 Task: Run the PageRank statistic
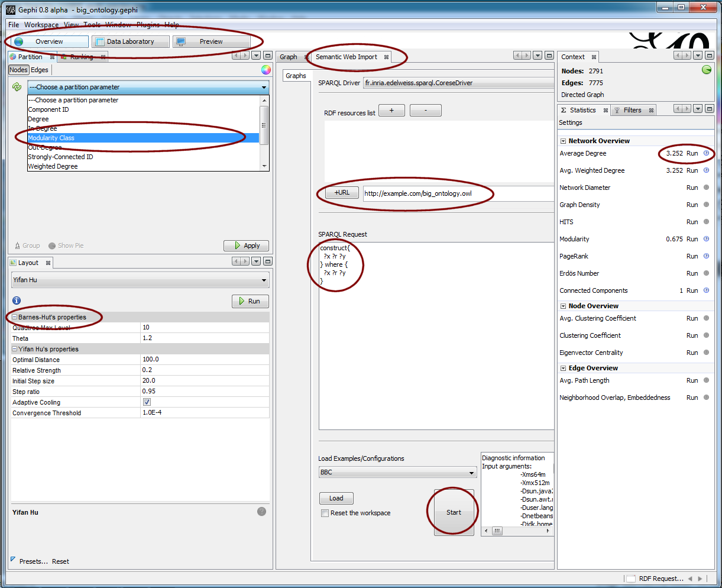point(692,256)
